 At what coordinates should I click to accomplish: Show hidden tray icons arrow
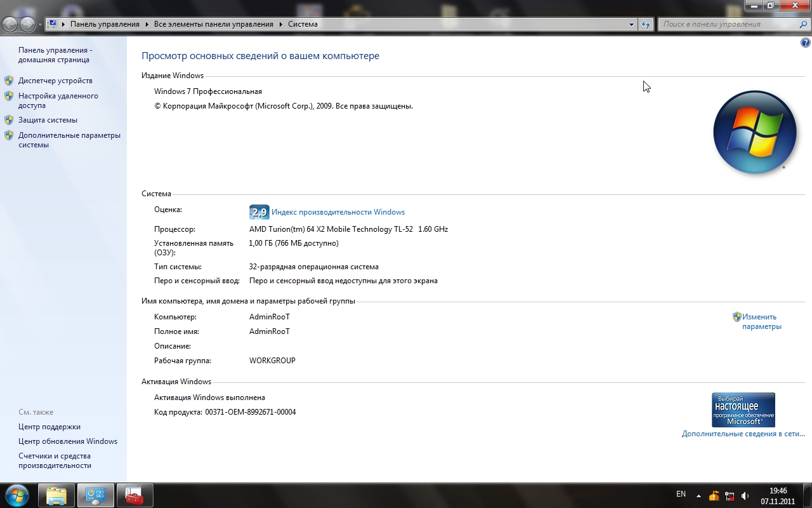(698, 496)
